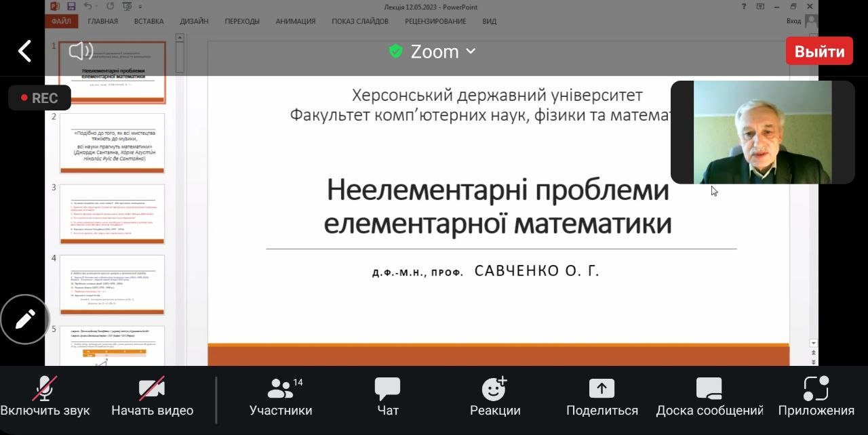Tap the speaker audio output icon
Screen dimensions: 868x435
coord(81,51)
